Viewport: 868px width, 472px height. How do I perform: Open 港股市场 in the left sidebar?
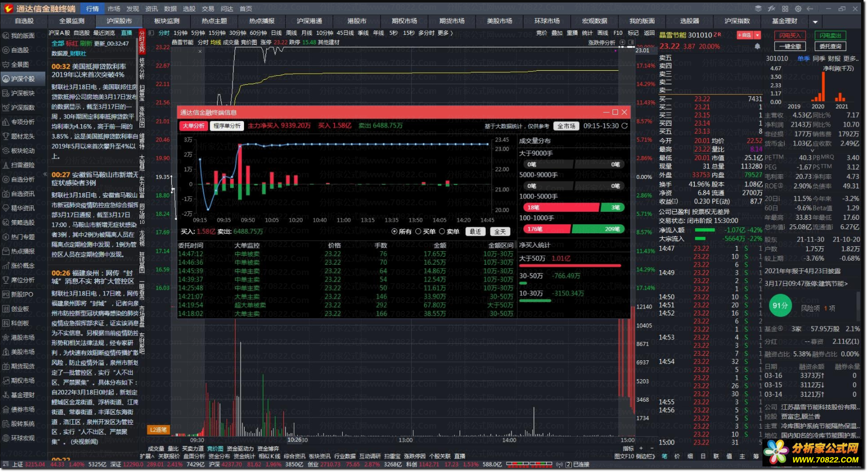22,337
